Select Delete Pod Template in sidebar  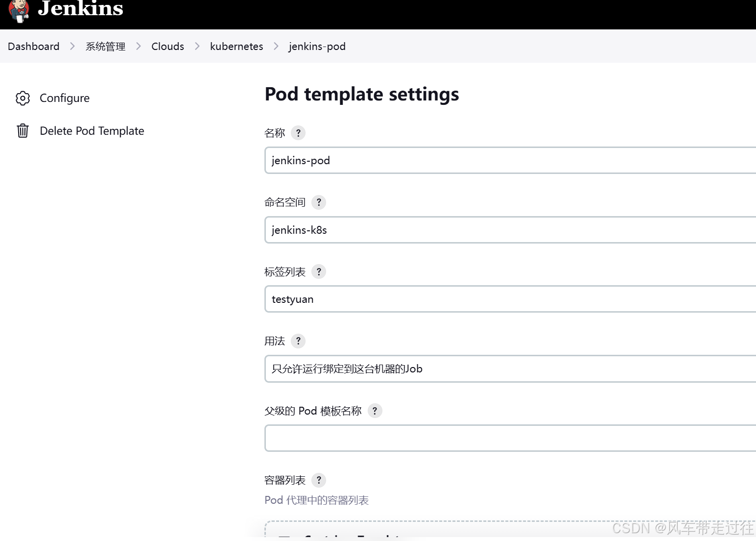[x=92, y=131]
